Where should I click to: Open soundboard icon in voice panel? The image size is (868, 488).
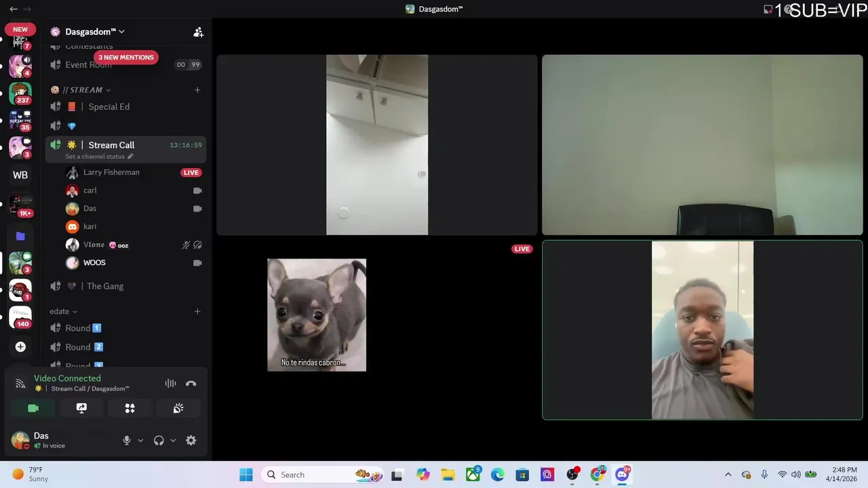coord(178,408)
